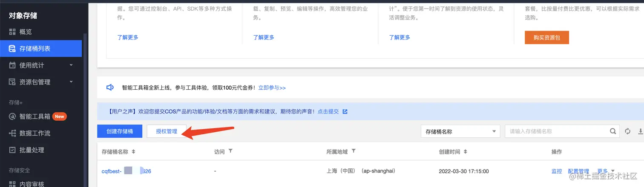The width and height of the screenshot is (644, 187).
Task: Click the 存储+ section label
Action: 16,102
